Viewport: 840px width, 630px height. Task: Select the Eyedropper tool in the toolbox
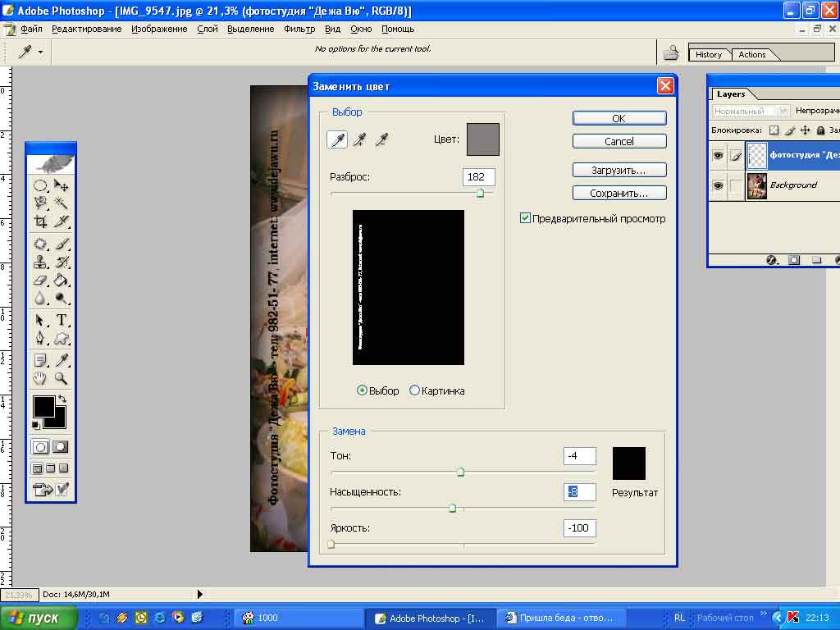tap(61, 361)
